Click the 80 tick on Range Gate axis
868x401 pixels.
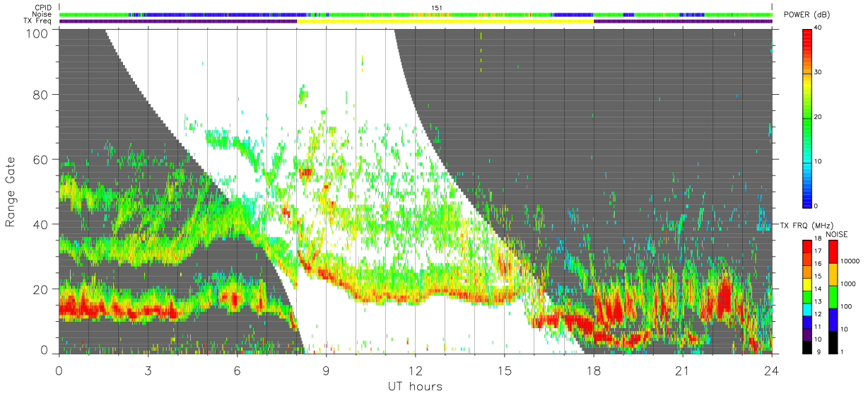41,95
